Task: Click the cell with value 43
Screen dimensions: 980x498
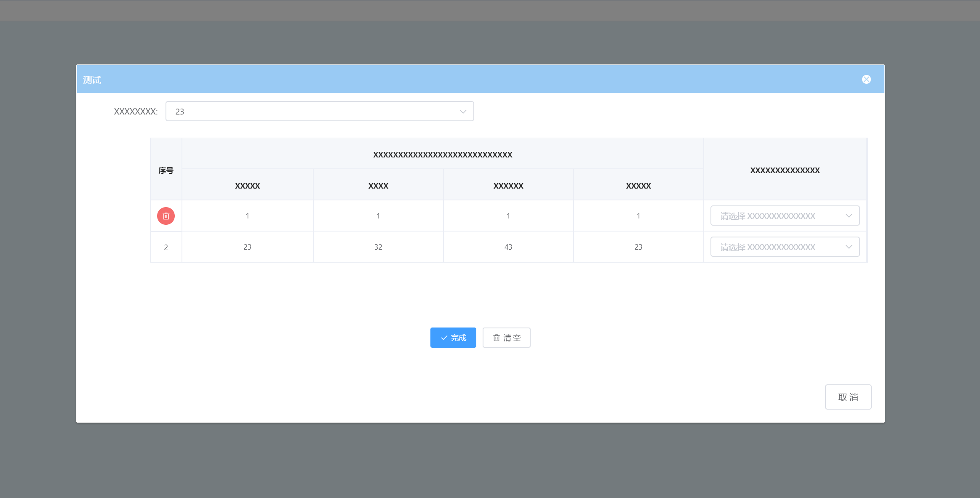Action: 508,247
